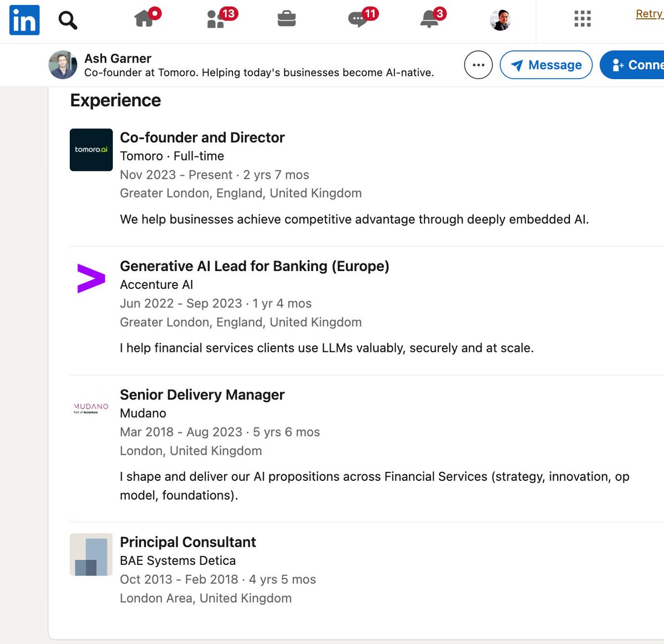The image size is (664, 644).
Task: Click London Area, United Kingdom location
Action: 206,598
